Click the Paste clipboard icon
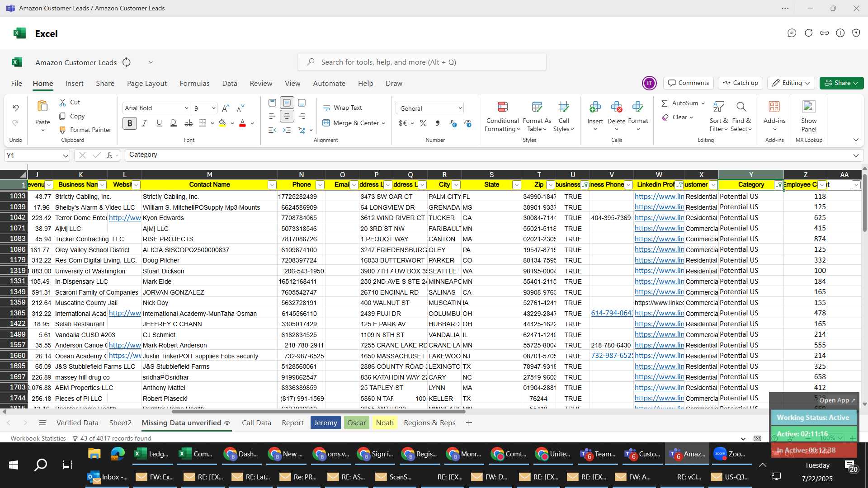This screenshot has height=488, width=868. 42,107
